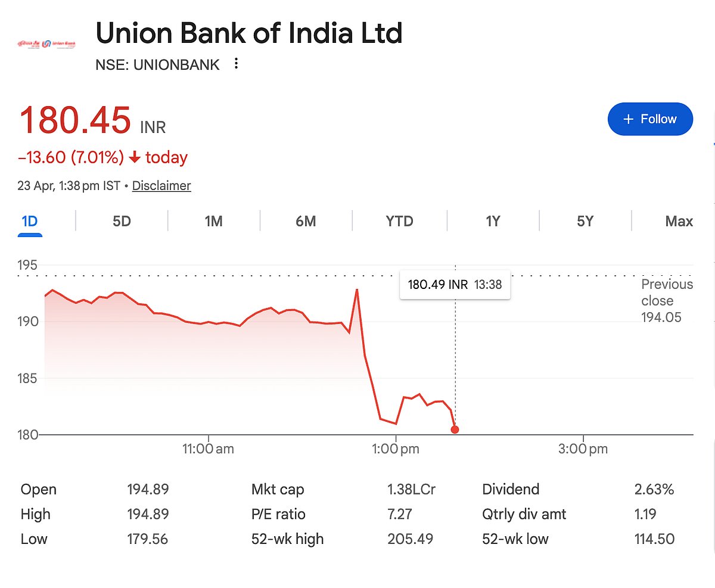Click the Follow button

click(x=650, y=119)
